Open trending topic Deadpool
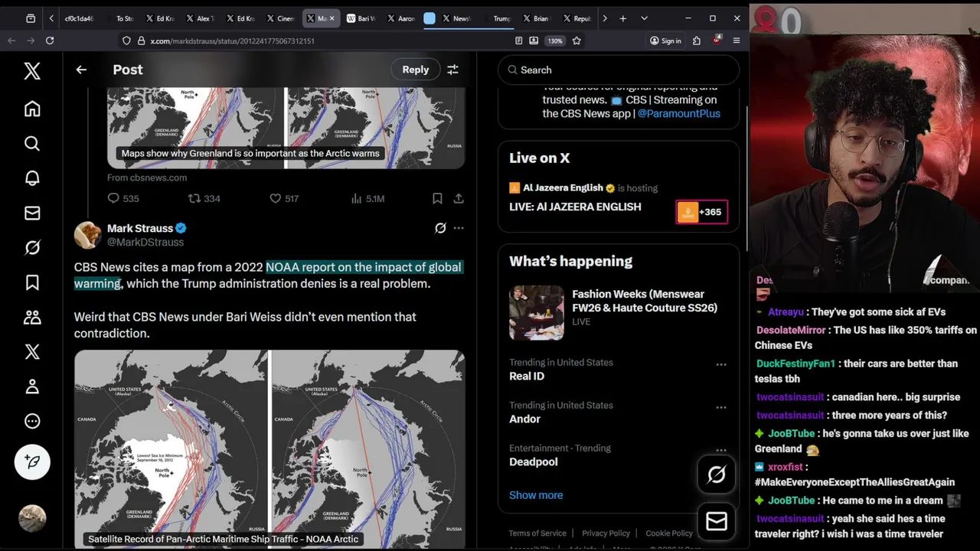Viewport: 980px width, 551px height. 534,461
